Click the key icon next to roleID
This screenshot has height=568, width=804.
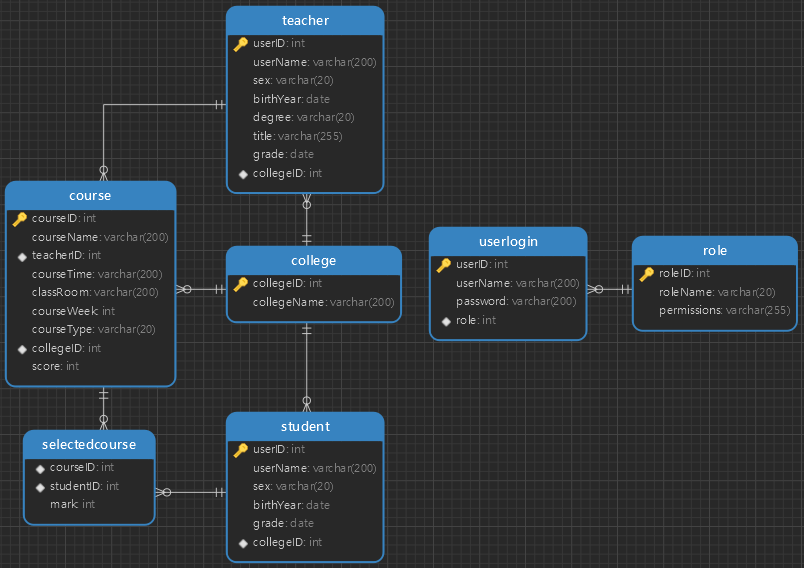click(647, 274)
